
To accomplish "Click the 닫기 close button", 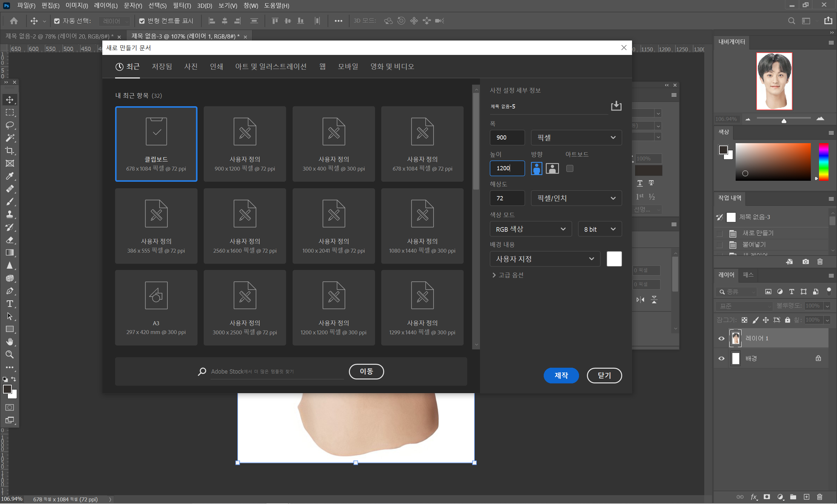I will (x=604, y=375).
